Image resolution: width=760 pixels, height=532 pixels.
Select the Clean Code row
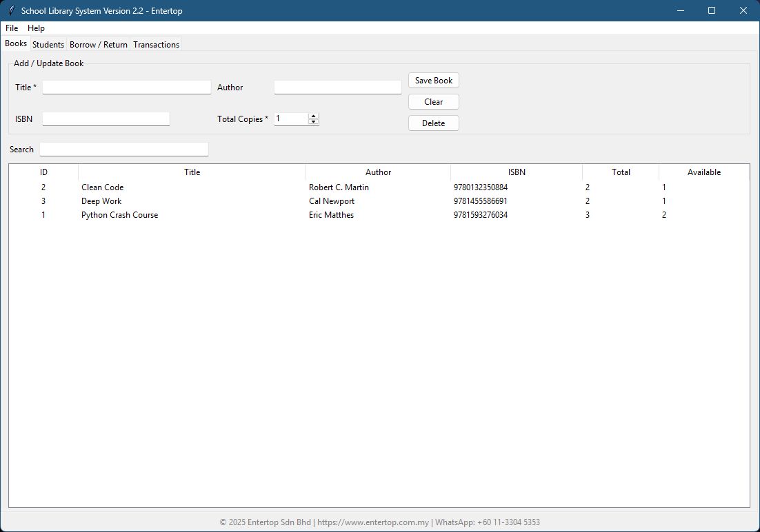[379, 187]
